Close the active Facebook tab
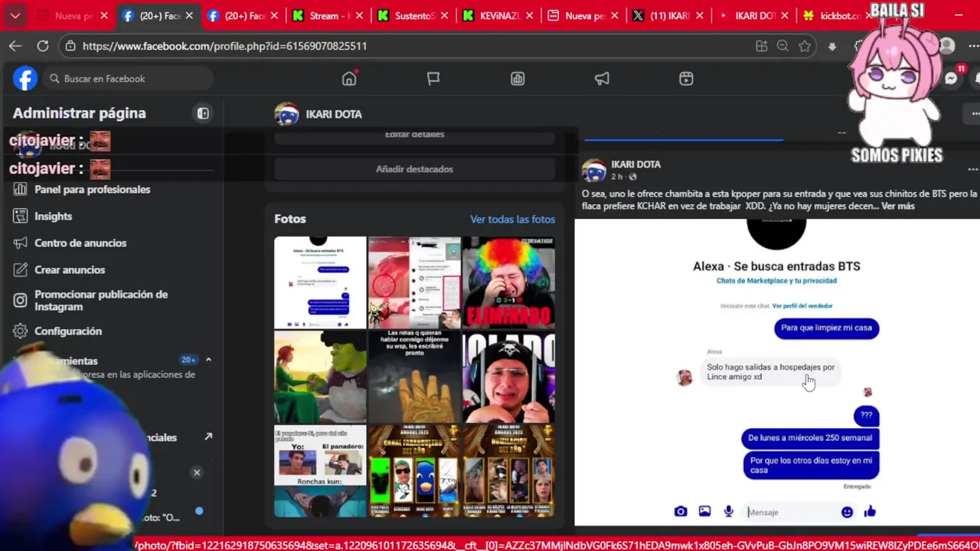Image resolution: width=980 pixels, height=551 pixels. pyautogui.click(x=189, y=15)
